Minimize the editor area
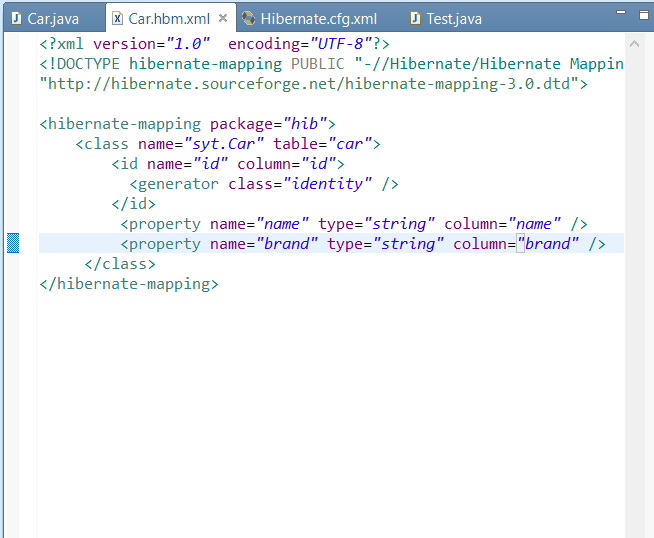This screenshot has height=538, width=654. (x=621, y=13)
